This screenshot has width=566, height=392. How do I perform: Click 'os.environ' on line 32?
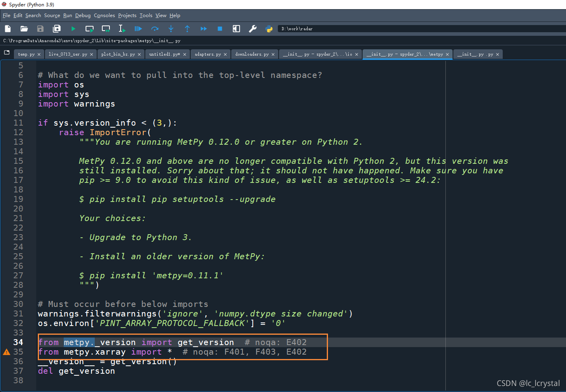pyautogui.click(x=64, y=323)
